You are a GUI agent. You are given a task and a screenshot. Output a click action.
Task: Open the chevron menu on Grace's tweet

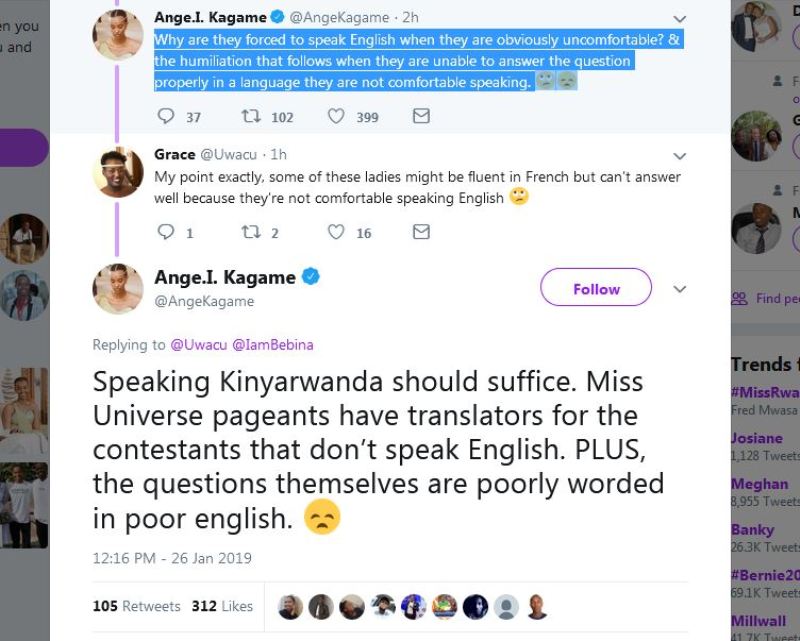click(680, 155)
